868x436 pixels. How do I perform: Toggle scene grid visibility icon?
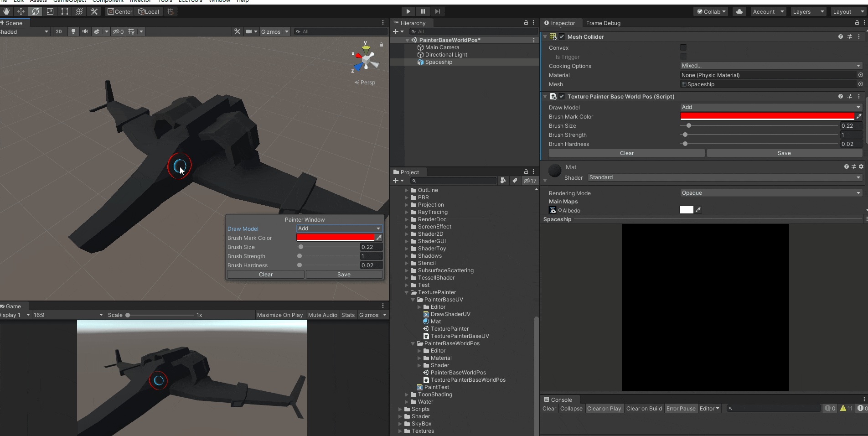(132, 31)
